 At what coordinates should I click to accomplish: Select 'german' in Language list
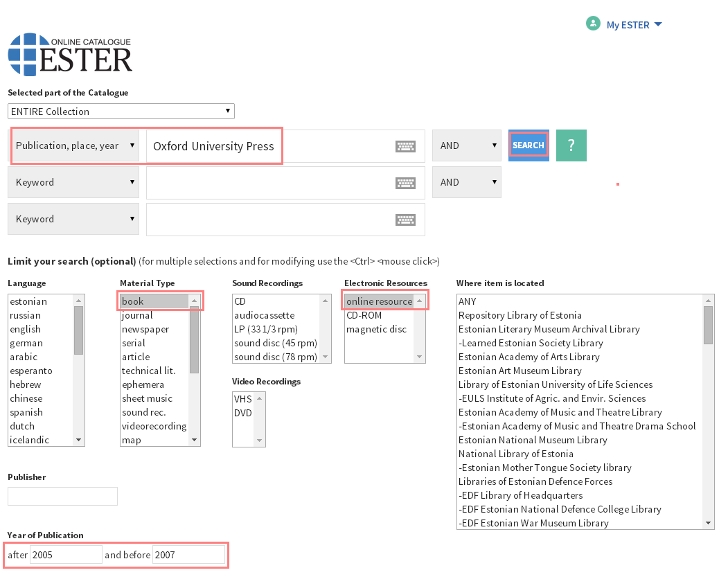point(41,343)
